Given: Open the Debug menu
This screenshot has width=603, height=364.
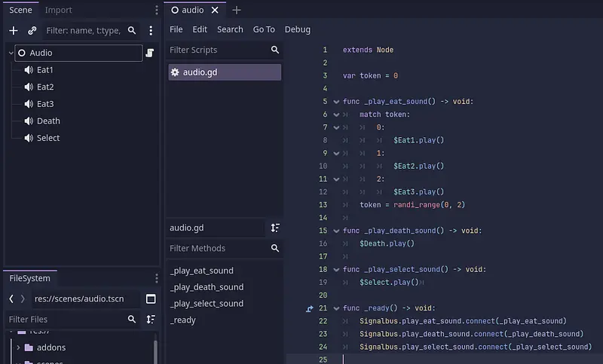Looking at the screenshot, I should [297, 29].
